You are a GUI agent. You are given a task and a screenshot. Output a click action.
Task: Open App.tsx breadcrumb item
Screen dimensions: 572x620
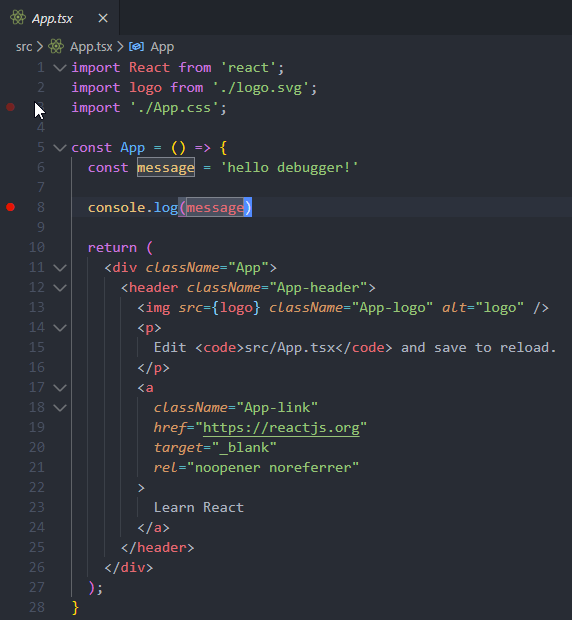tap(91, 47)
